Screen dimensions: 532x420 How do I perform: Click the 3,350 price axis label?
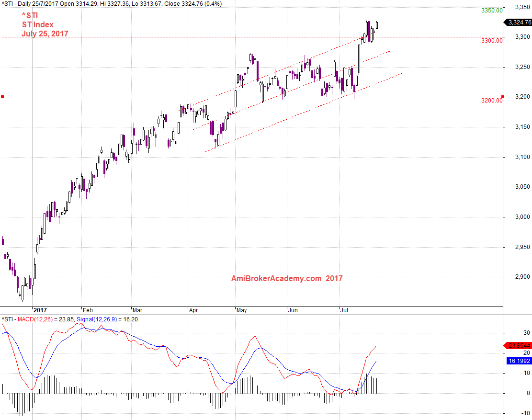(522, 7)
